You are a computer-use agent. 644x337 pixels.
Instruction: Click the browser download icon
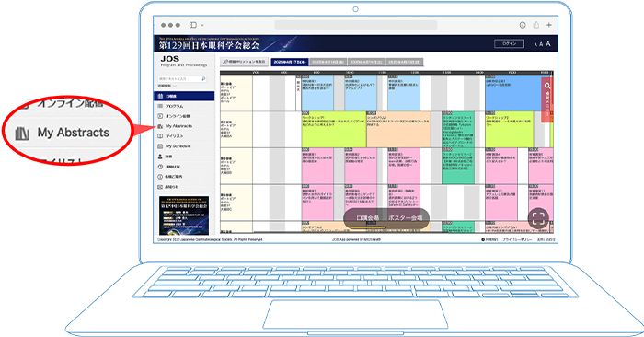pyautogui.click(x=523, y=25)
